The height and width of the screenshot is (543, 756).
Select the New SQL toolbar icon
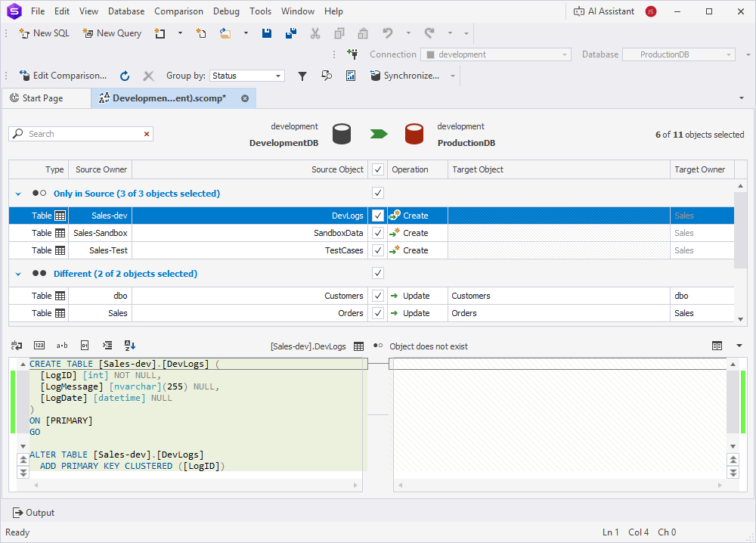25,33
